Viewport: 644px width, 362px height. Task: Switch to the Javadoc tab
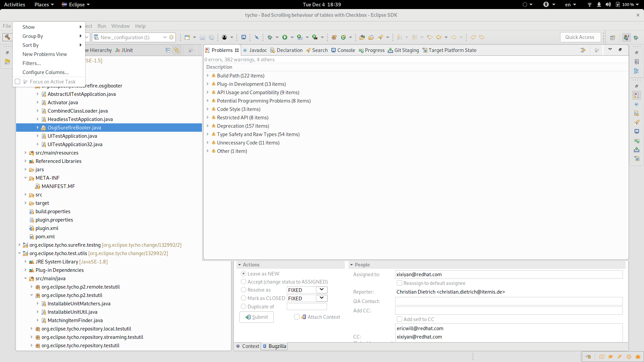click(x=255, y=50)
